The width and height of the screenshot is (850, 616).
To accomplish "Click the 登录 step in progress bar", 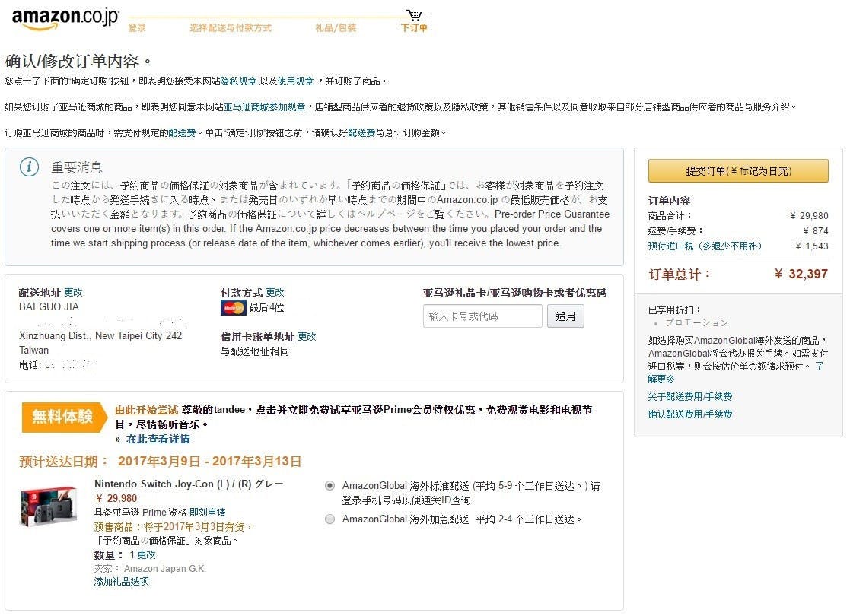I will coord(137,27).
